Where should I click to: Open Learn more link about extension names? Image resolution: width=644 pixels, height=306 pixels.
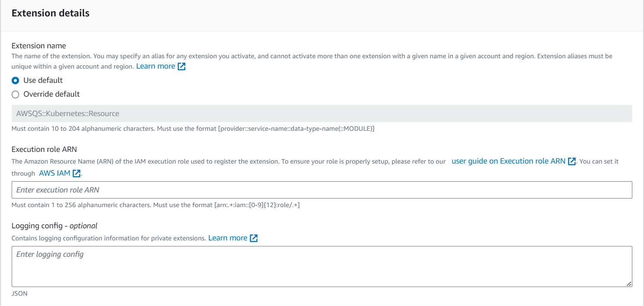tap(156, 66)
